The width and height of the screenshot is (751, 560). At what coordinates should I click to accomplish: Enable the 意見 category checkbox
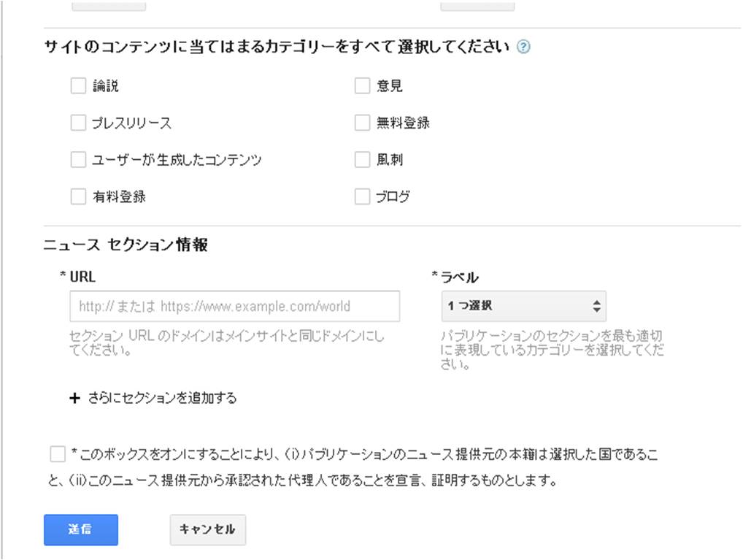(x=362, y=86)
